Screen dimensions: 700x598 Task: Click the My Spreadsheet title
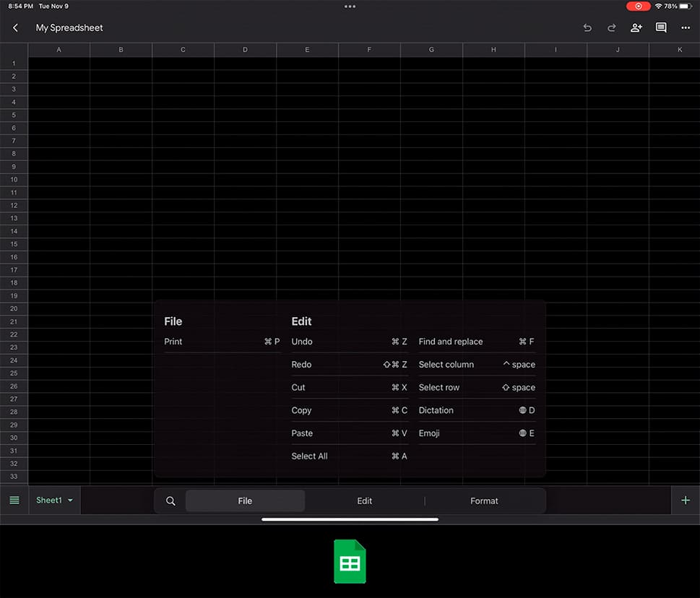(x=69, y=27)
